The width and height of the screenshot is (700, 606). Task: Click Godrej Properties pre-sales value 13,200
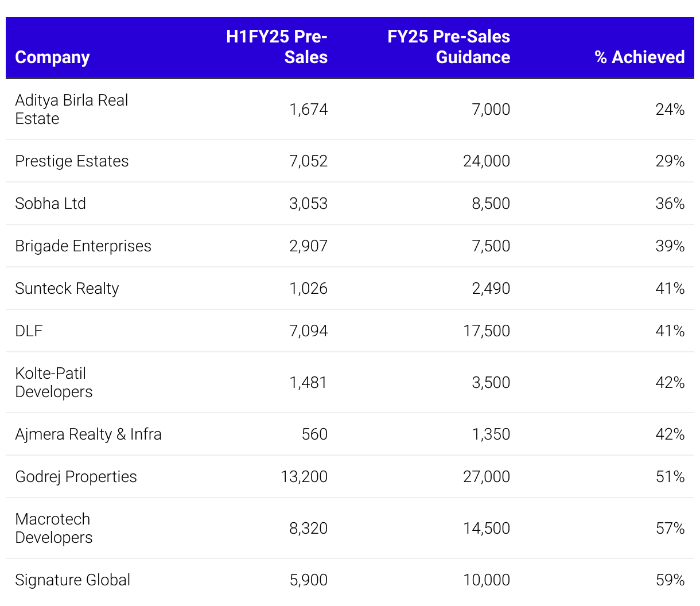304,477
